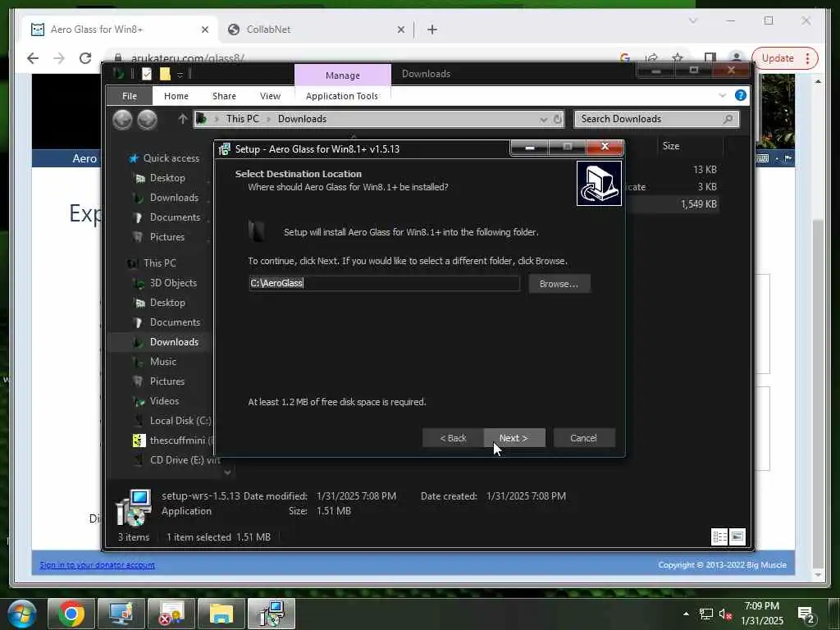Open the Windows Start button
Screen dimensions: 840x630
coord(22,614)
